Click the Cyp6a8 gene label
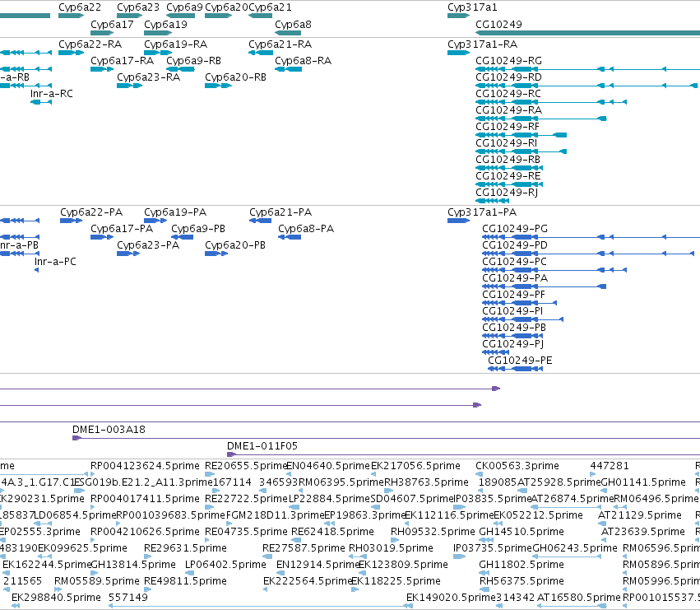 click(x=293, y=25)
